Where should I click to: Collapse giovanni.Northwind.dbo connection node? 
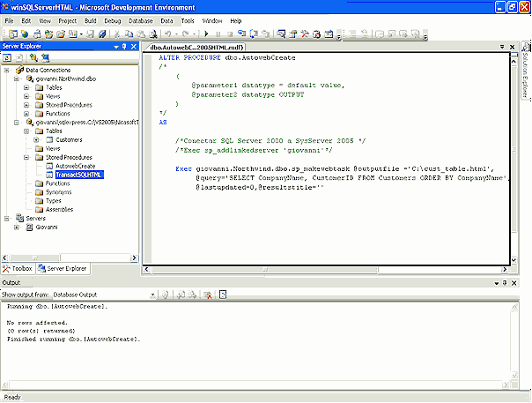(16, 78)
